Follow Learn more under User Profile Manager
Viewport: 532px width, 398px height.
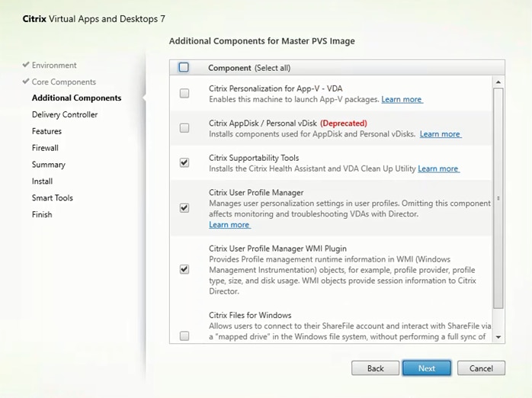tap(229, 225)
